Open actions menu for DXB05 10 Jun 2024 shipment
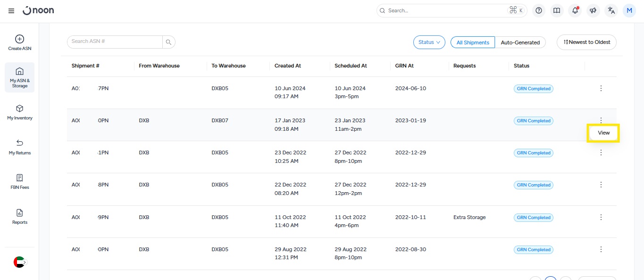Image resolution: width=644 pixels, height=280 pixels. (x=601, y=88)
